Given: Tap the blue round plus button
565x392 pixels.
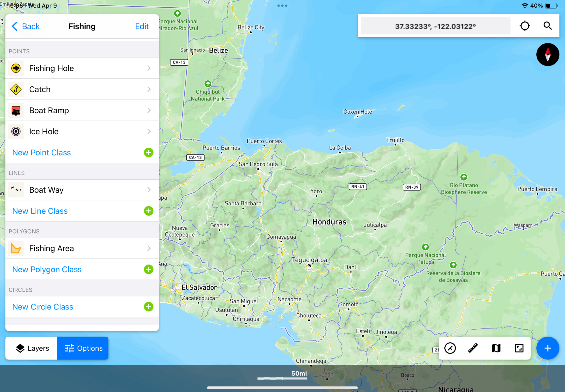Looking at the screenshot, I should point(547,348).
